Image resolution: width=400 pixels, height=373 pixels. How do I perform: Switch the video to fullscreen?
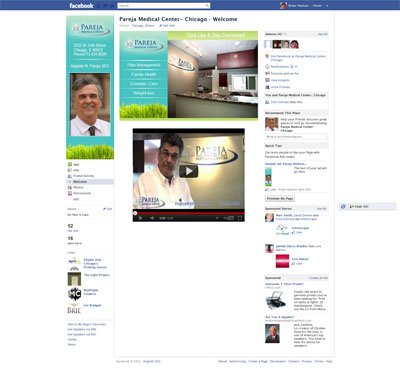240,218
